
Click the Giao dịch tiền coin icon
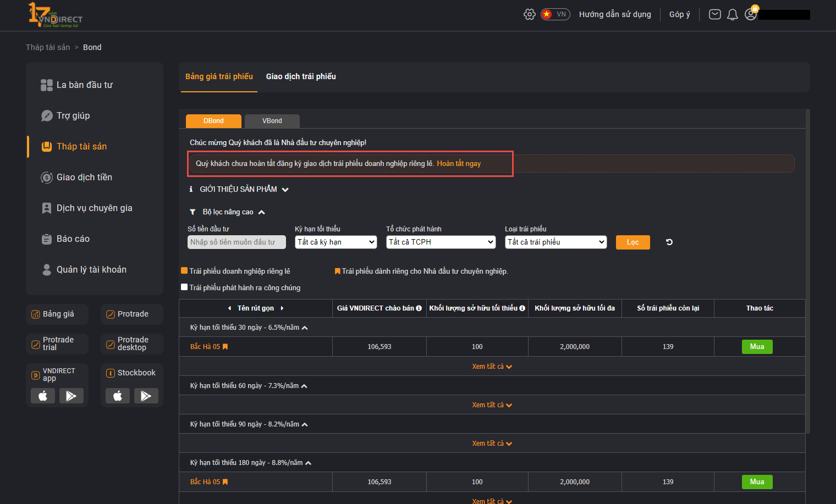[x=47, y=178]
